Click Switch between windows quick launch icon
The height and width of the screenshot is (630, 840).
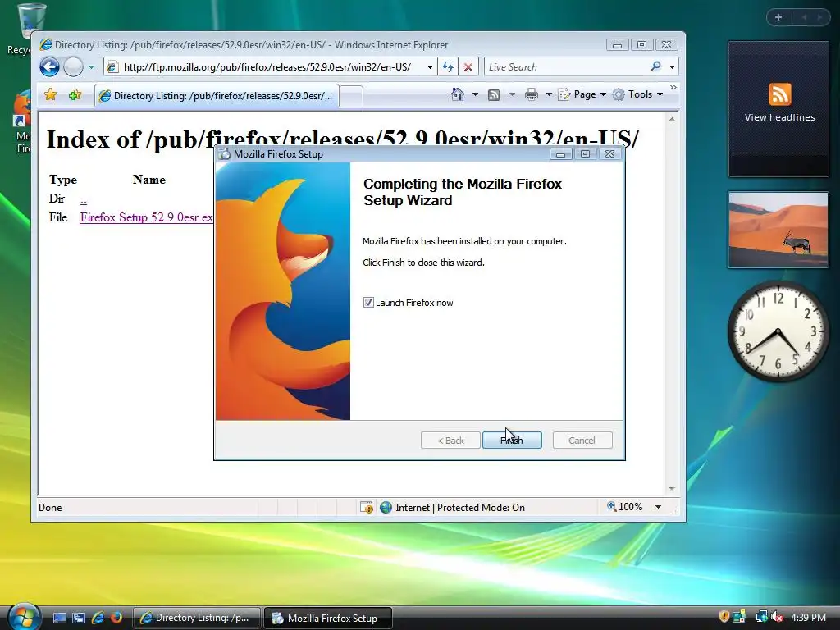[79, 619]
